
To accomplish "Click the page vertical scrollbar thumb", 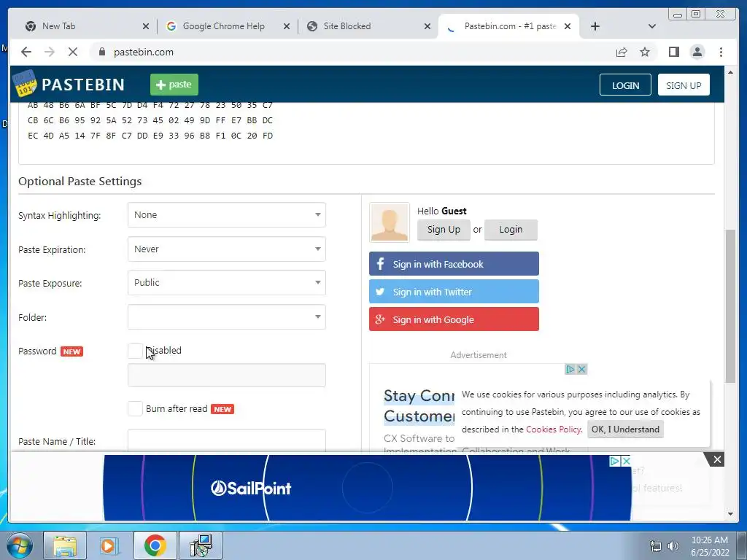I will [x=729, y=306].
